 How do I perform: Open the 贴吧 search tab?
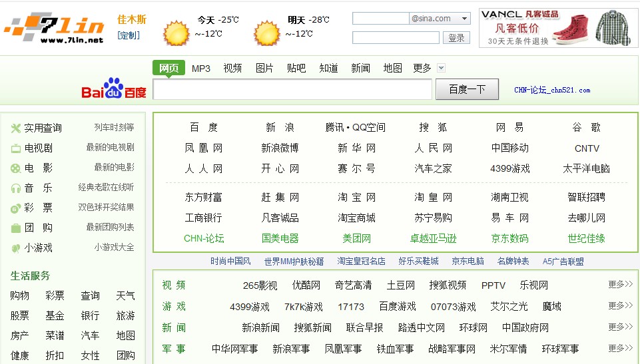[x=296, y=68]
